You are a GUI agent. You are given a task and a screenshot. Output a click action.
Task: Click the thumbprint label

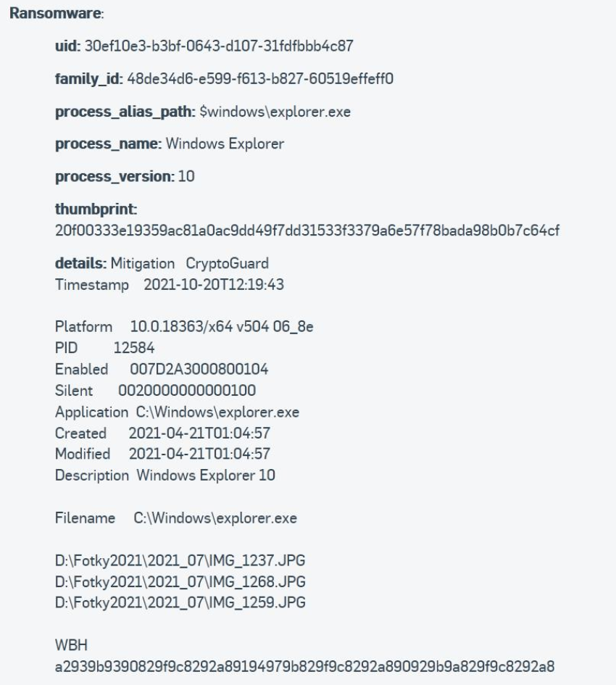[x=96, y=209]
